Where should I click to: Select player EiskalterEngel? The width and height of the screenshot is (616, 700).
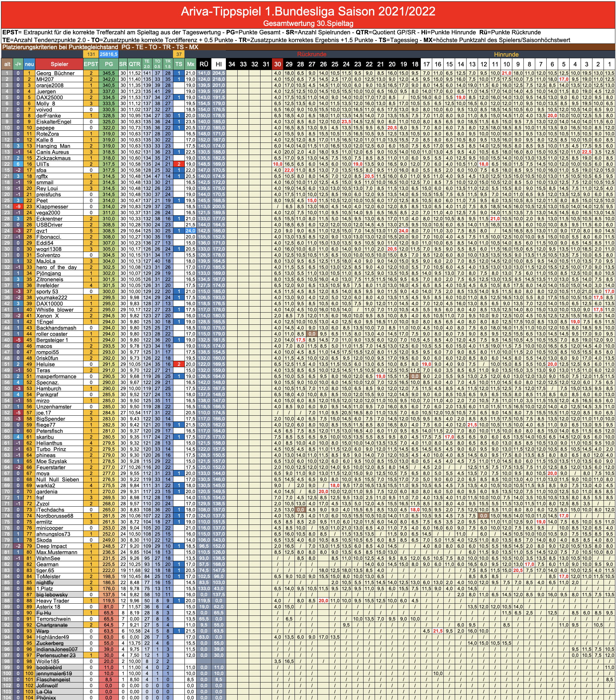(x=54, y=122)
